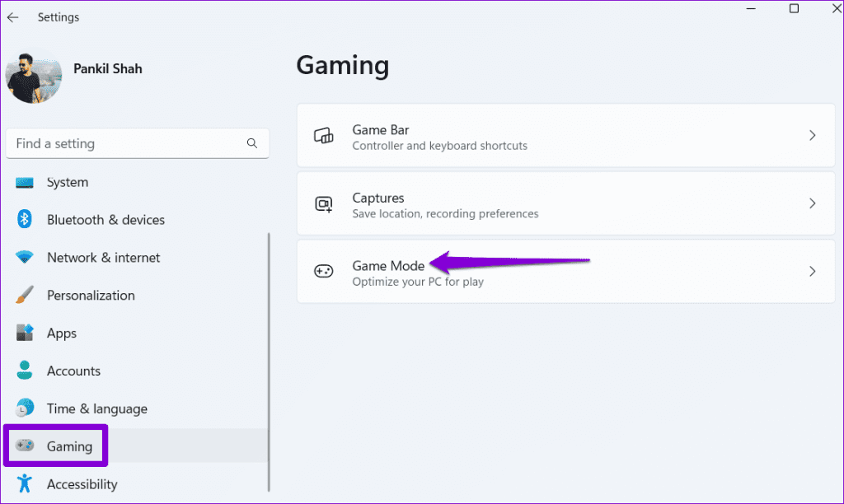The width and height of the screenshot is (844, 504).
Task: Click the Game Mode controller icon
Action: [x=324, y=272]
